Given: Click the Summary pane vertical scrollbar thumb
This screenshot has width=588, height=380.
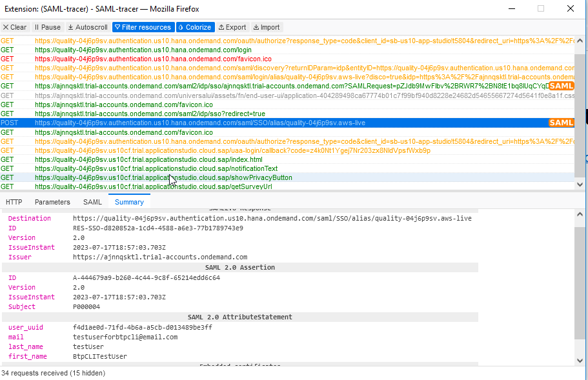Looking at the screenshot, I should coord(580,283).
